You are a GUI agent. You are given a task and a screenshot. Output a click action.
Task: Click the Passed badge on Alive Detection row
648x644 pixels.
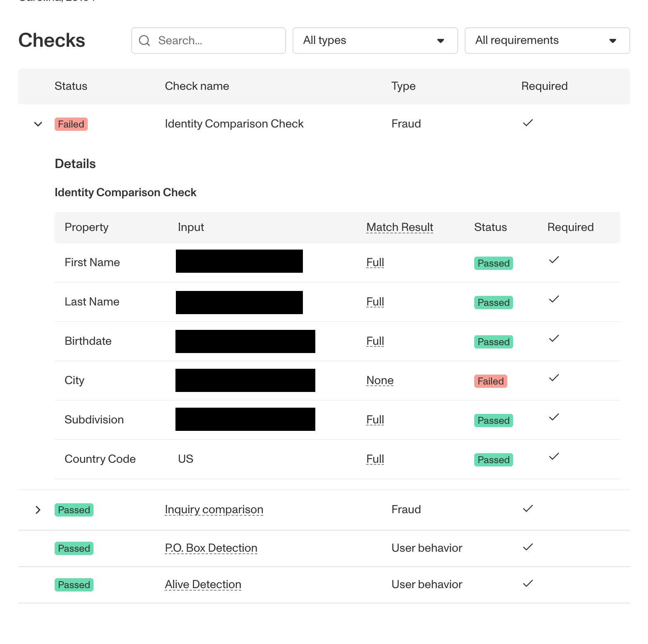coord(74,585)
